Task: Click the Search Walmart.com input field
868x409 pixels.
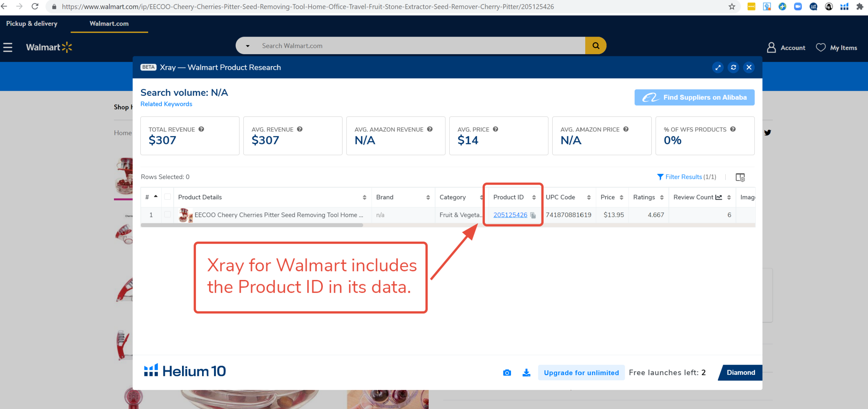Action: (x=420, y=46)
